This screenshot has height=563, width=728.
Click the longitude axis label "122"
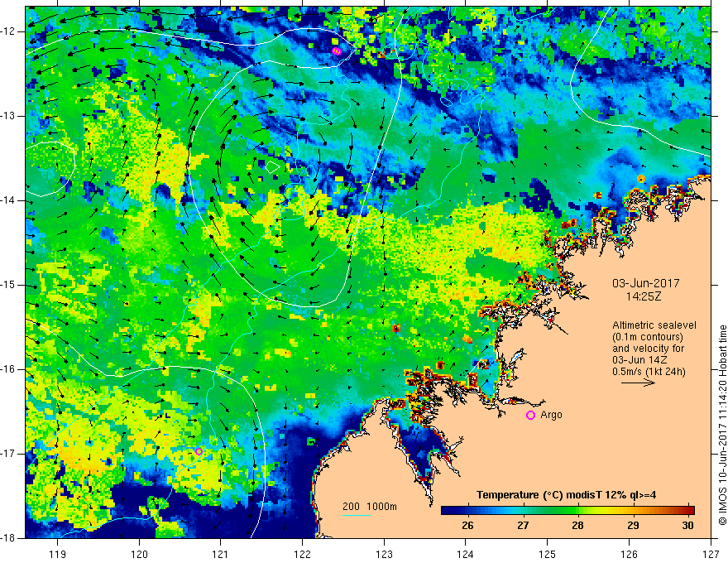pyautogui.click(x=302, y=554)
